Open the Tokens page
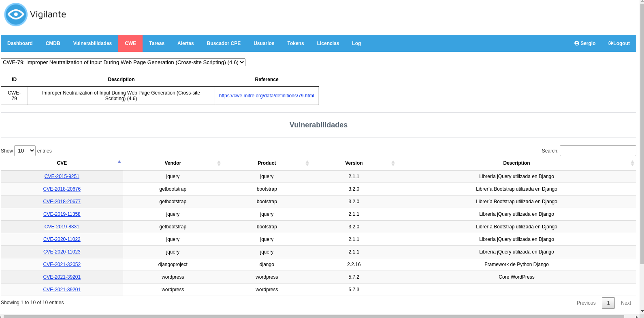 (296, 43)
